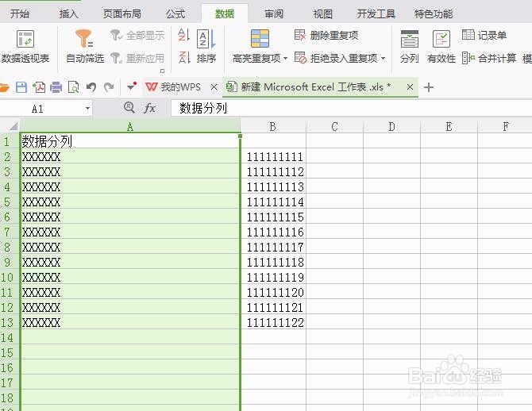Viewport: 532px width, 411px height.
Task: Click the insert function fx icon
Action: (149, 108)
